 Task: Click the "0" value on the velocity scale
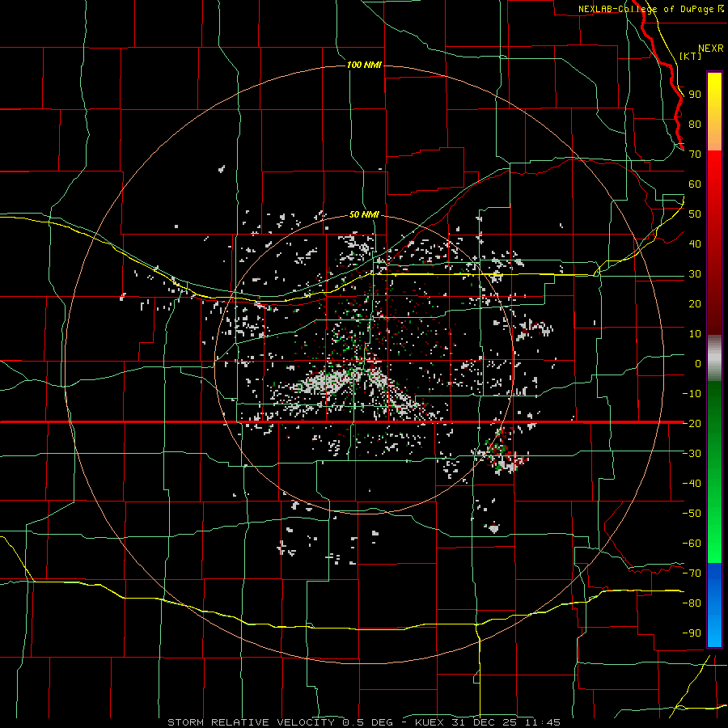pos(698,363)
